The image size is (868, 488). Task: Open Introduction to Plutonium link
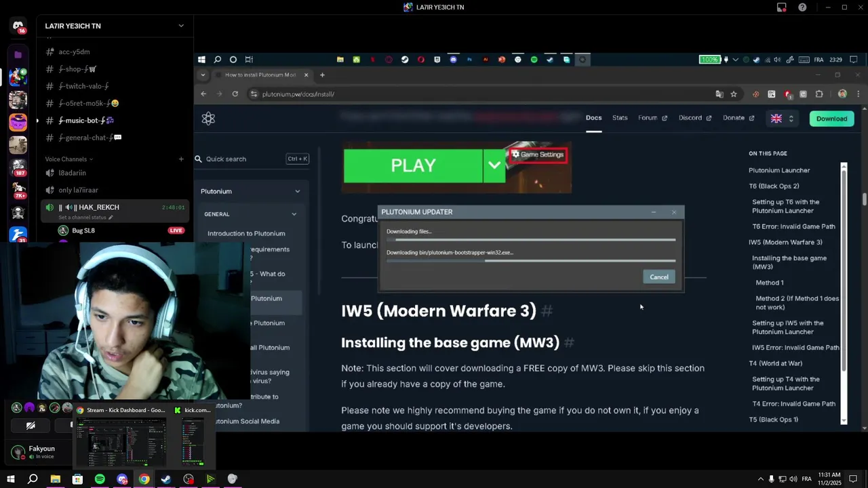pos(246,233)
